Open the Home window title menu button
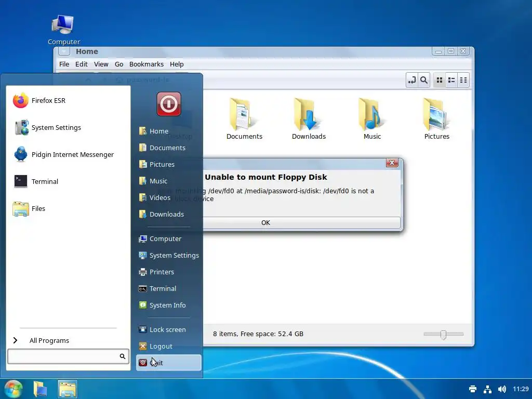 [x=64, y=51]
